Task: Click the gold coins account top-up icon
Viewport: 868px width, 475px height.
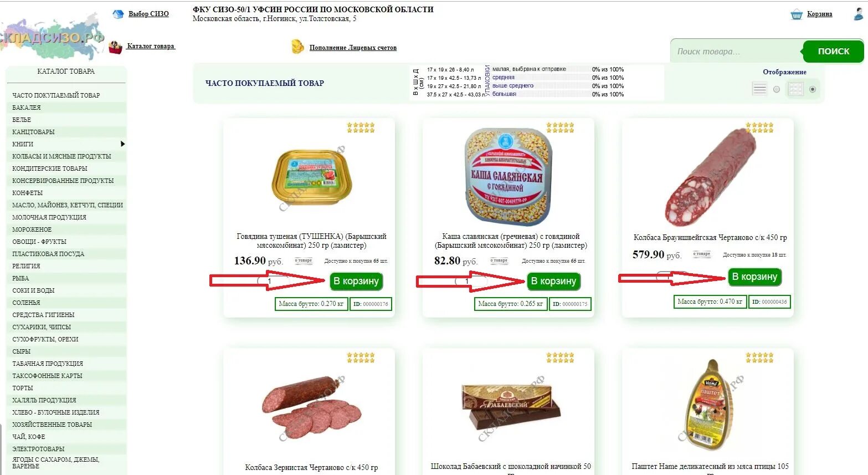Action: click(x=298, y=47)
